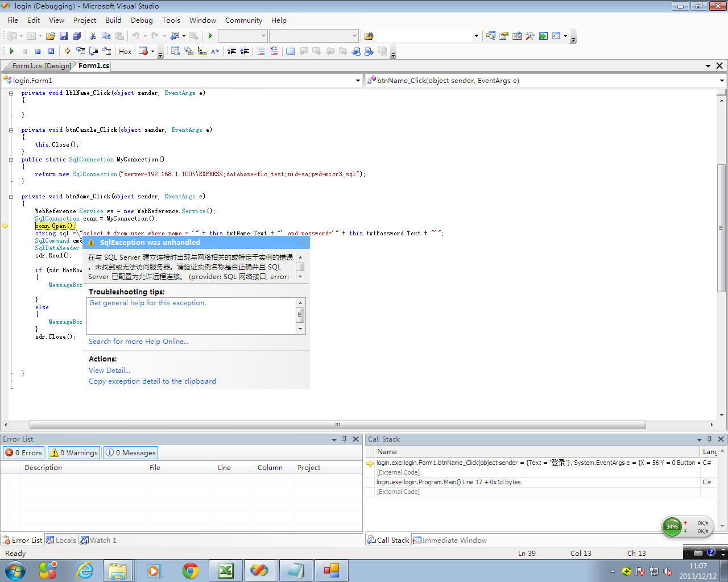The image size is (728, 582).
Task: Click Copy exception detail to the clipboard
Action: tap(152, 381)
